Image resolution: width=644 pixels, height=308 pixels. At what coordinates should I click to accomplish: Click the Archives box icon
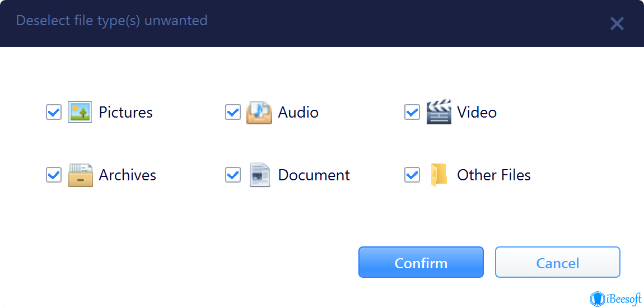80,175
